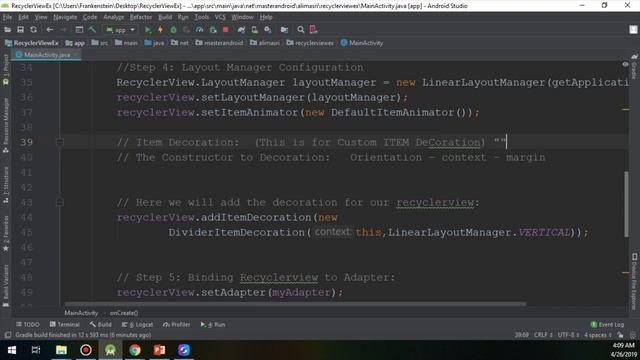The height and width of the screenshot is (360, 640).
Task: Click the tool window quick access icon
Action: (7, 335)
